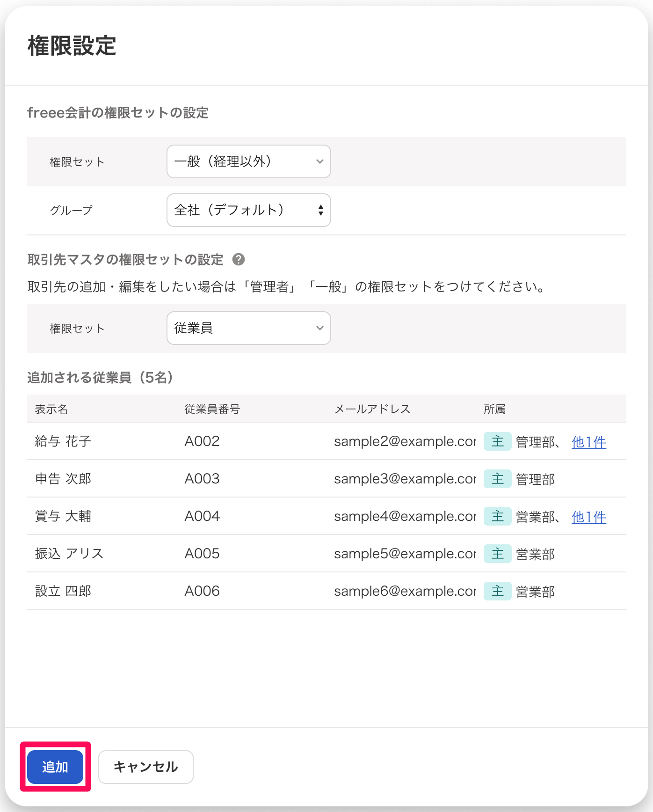Image resolution: width=653 pixels, height=812 pixels.
Task: Open the 一般（経理以外） permission set dropdown
Action: [x=249, y=161]
